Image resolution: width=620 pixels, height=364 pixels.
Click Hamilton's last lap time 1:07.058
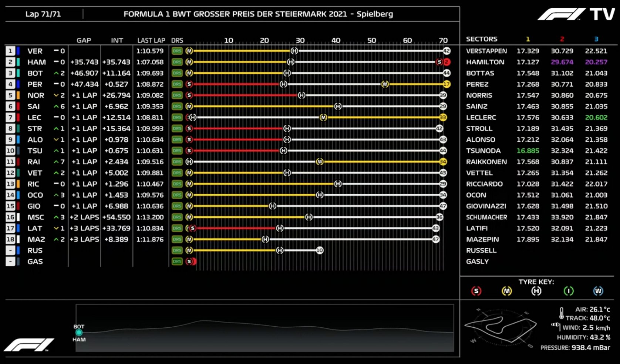pos(150,62)
